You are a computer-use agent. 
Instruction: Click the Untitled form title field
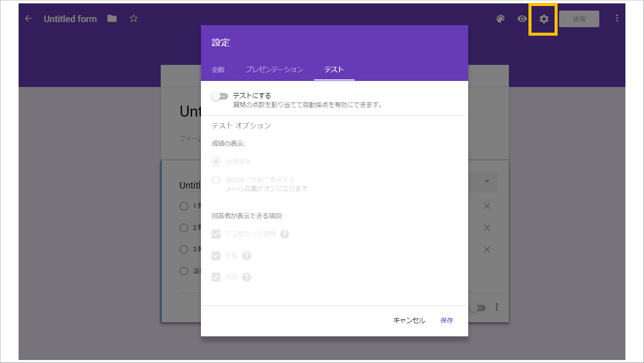coord(70,19)
